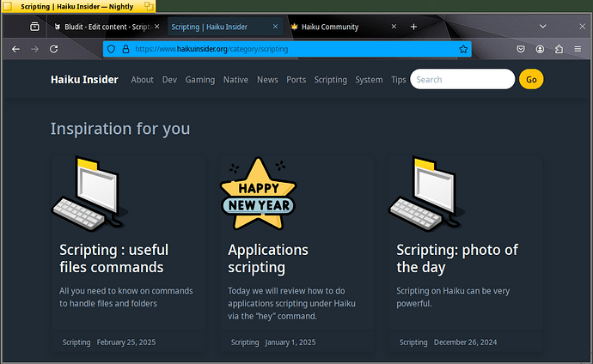Close the Scripting Haiku Insider tab
The height and width of the screenshot is (364, 593).
point(275,27)
